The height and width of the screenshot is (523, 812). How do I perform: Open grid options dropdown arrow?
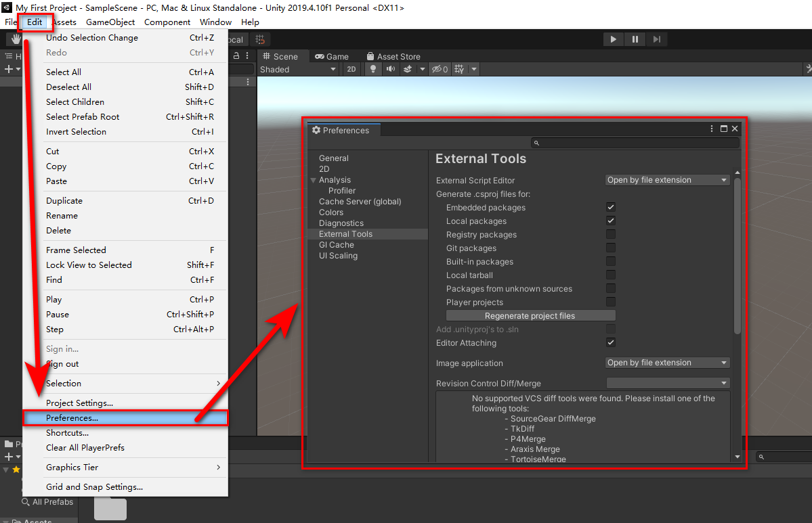[474, 69]
